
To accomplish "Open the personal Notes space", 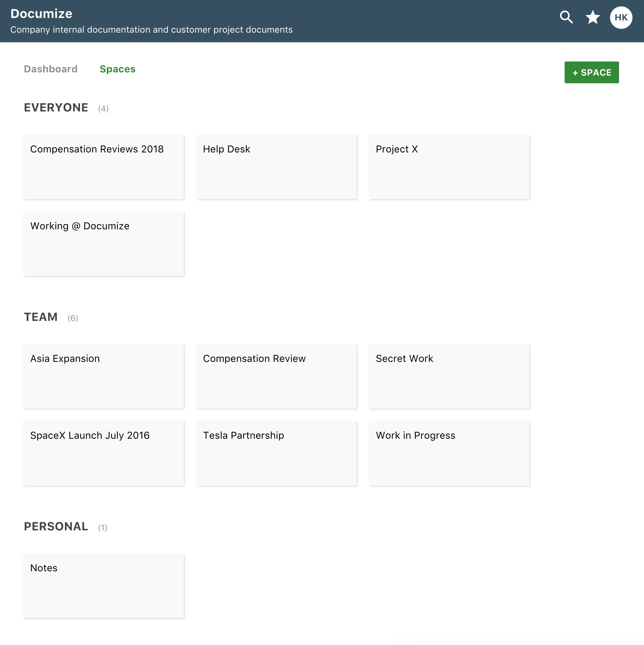I will 104,585.
